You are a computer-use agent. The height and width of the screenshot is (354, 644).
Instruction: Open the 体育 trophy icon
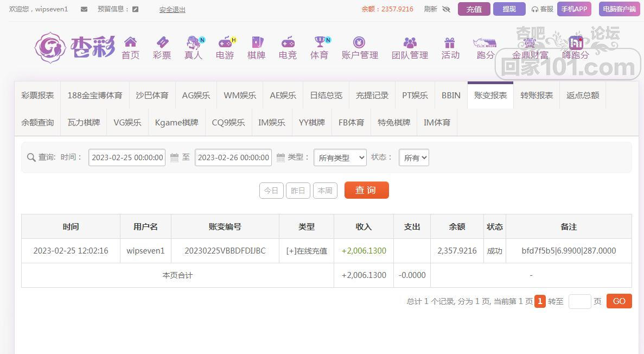320,41
